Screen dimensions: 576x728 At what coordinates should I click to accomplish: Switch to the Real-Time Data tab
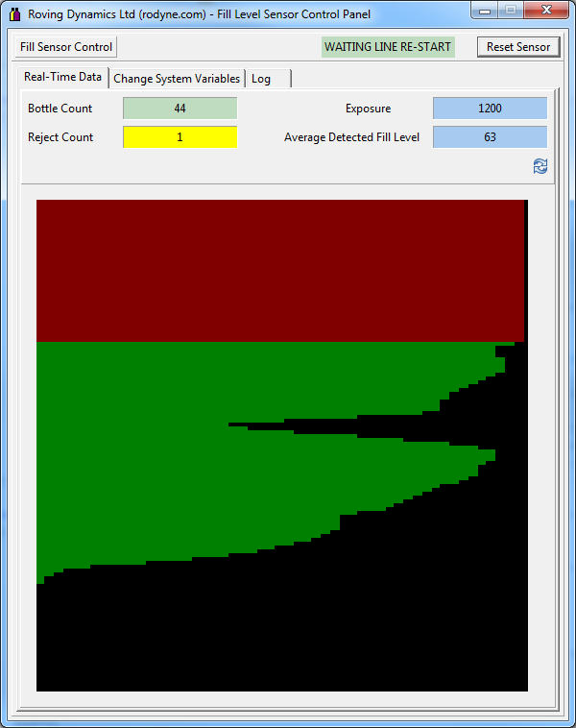tap(62, 77)
